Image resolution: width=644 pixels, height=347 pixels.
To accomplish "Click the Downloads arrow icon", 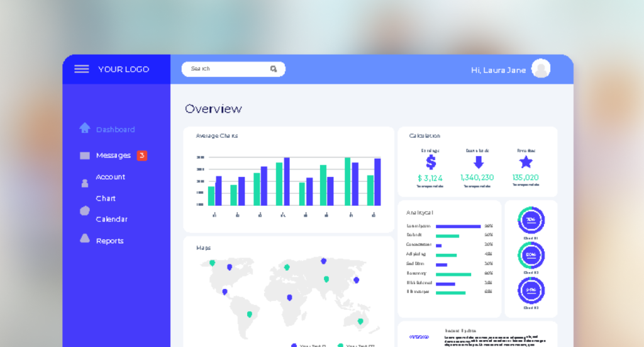I will [x=478, y=162].
